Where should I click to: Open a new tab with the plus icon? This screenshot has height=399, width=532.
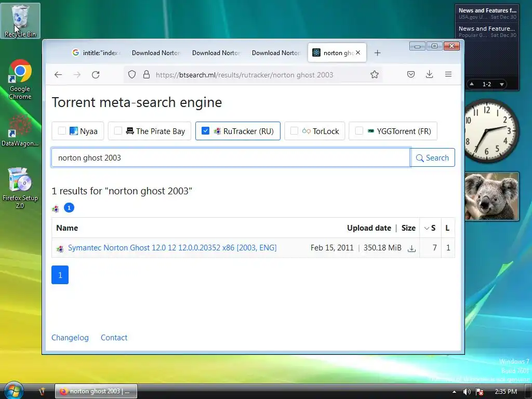point(377,53)
